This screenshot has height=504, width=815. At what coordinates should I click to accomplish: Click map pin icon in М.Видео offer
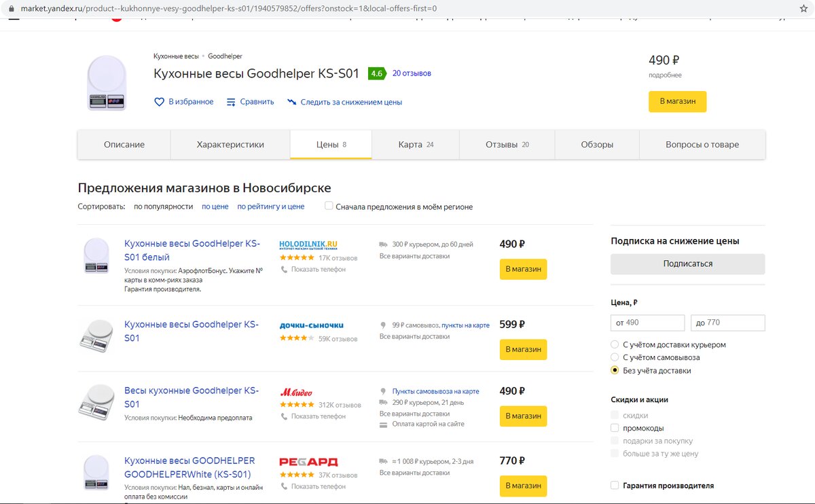pyautogui.click(x=384, y=392)
